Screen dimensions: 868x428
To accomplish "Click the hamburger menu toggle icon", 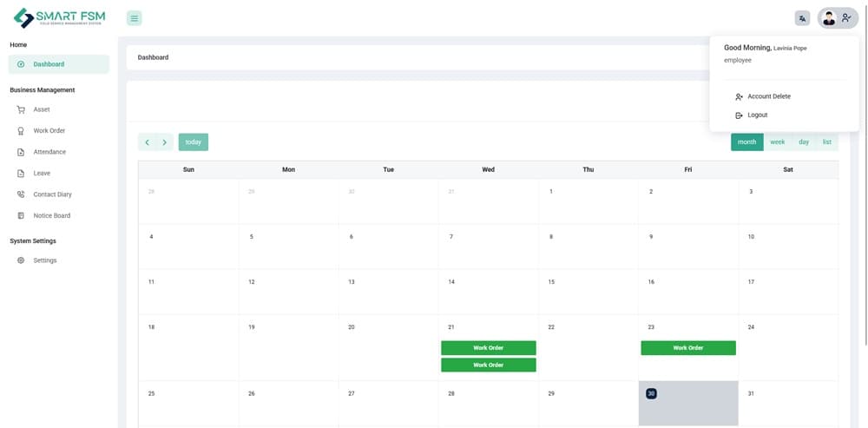I will [134, 18].
